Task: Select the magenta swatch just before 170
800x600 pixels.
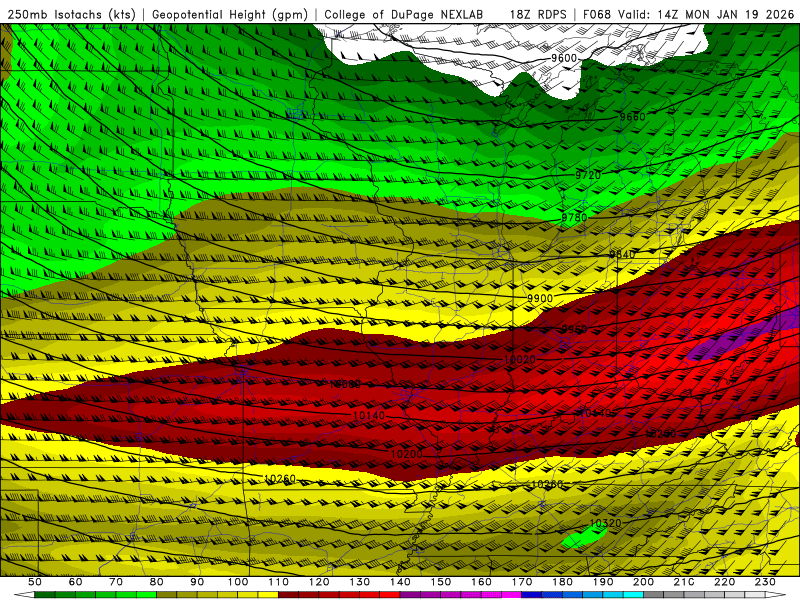Action: coord(511,595)
